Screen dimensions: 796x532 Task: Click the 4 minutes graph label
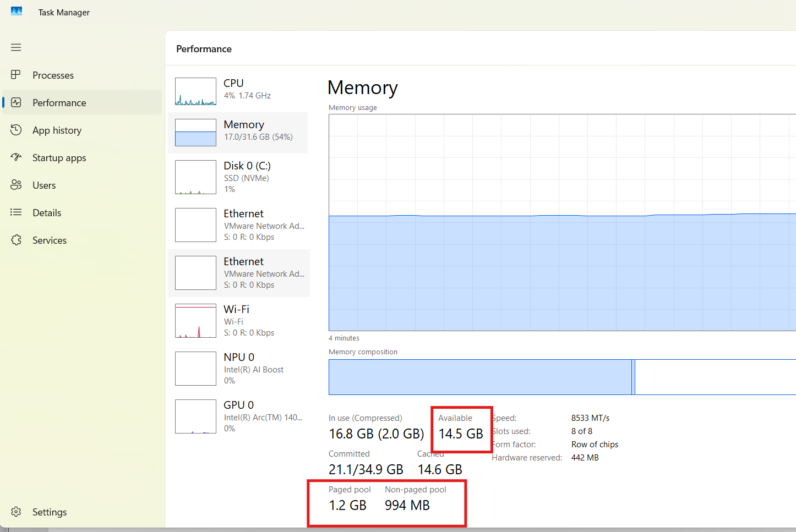(x=344, y=338)
